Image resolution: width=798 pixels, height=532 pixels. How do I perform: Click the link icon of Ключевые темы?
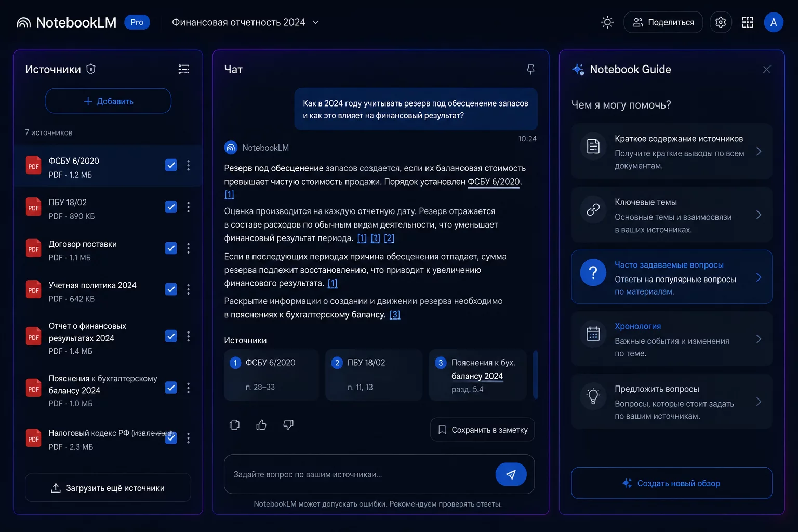coord(593,210)
